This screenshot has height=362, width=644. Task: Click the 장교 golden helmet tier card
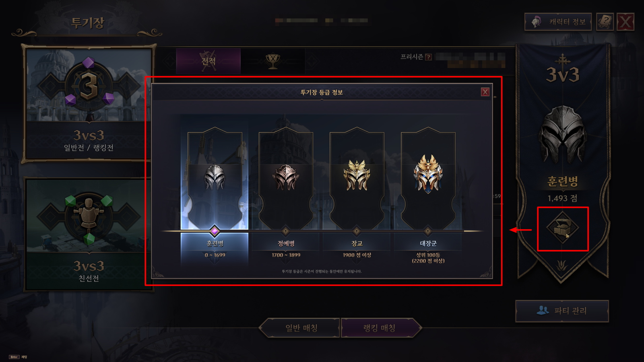357,179
